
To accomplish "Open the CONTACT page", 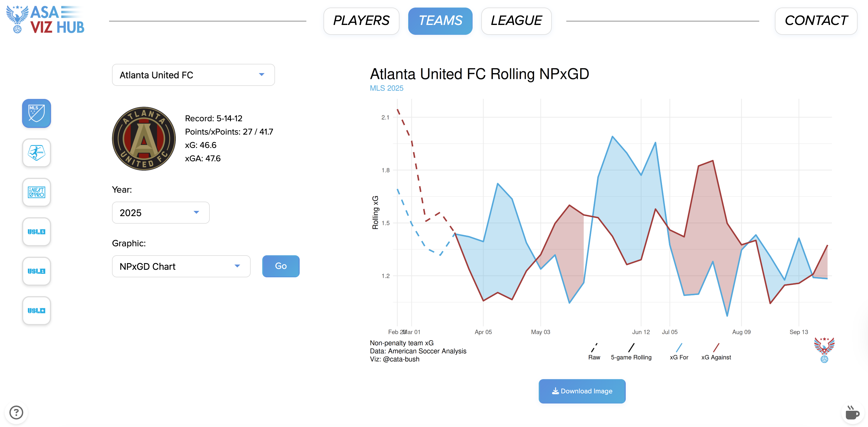I will coord(816,21).
